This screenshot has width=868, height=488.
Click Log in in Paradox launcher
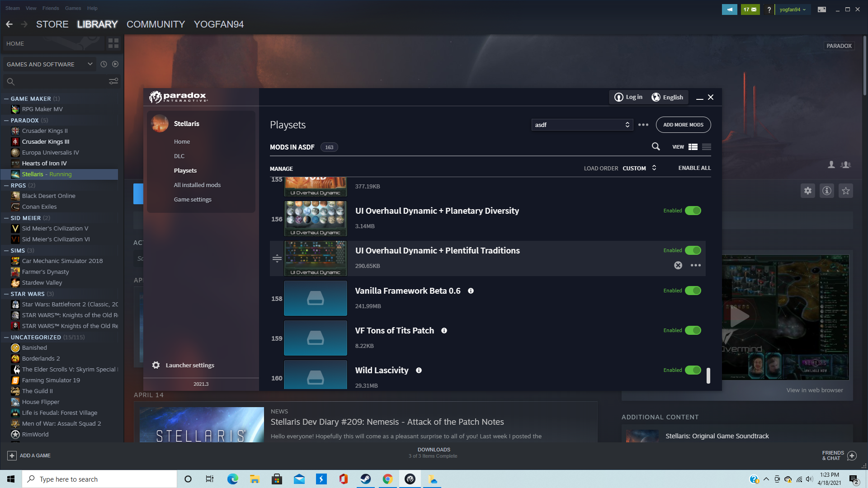tap(628, 97)
